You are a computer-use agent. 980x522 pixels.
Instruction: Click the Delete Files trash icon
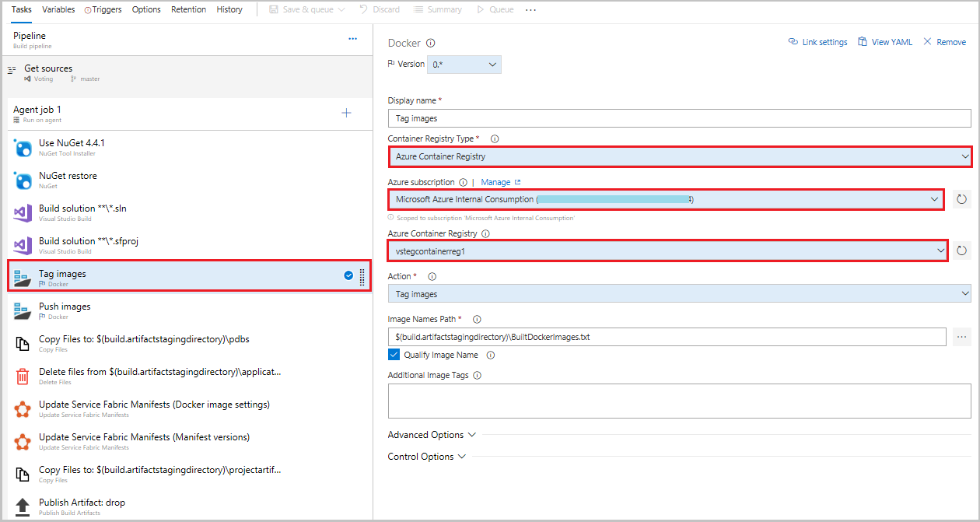pyautogui.click(x=23, y=376)
